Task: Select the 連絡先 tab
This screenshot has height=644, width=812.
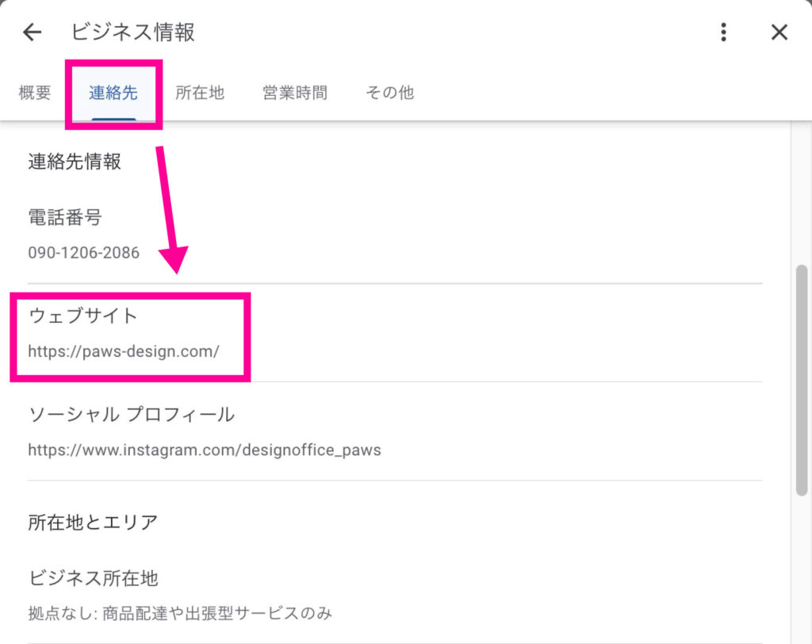Action: (113, 93)
